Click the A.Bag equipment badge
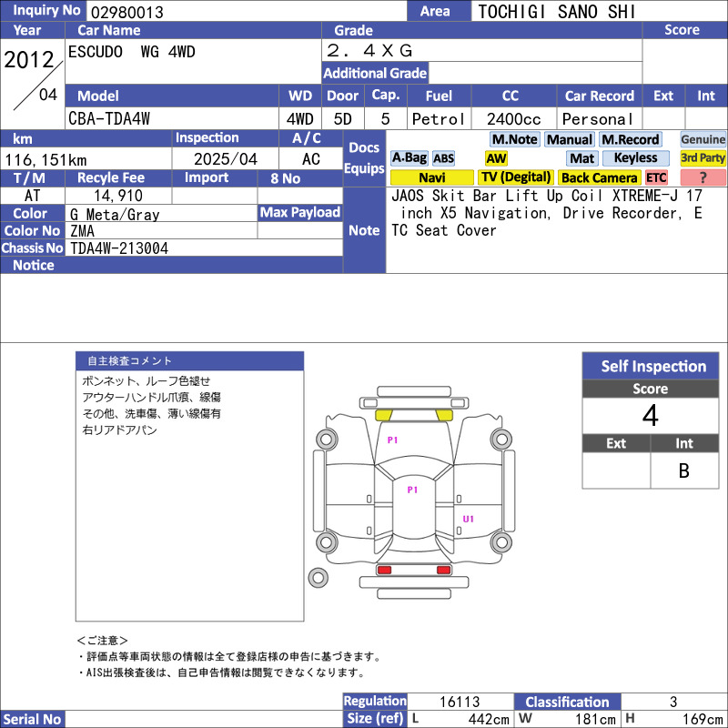The image size is (728, 728). point(409,158)
